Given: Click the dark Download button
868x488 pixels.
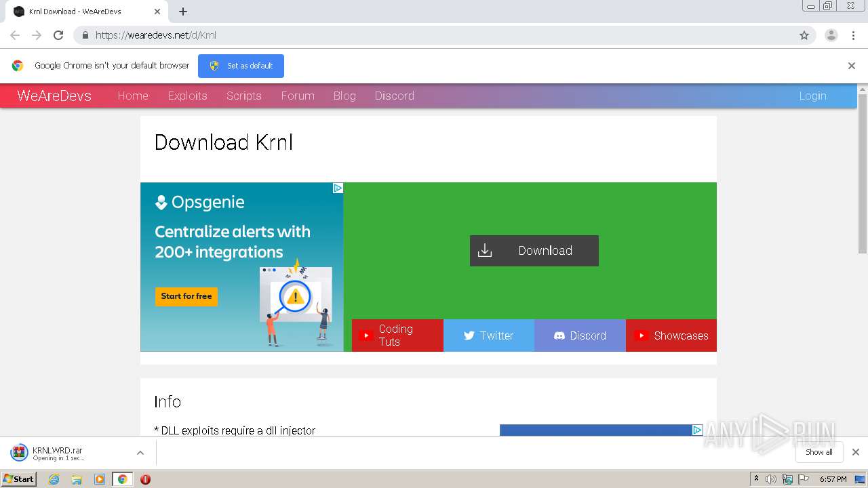Looking at the screenshot, I should pyautogui.click(x=534, y=251).
